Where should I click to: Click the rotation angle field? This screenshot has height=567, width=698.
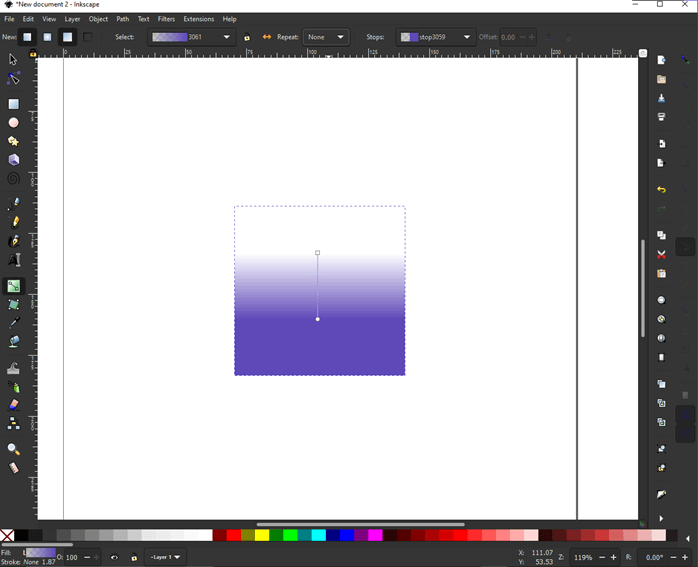(x=653, y=557)
